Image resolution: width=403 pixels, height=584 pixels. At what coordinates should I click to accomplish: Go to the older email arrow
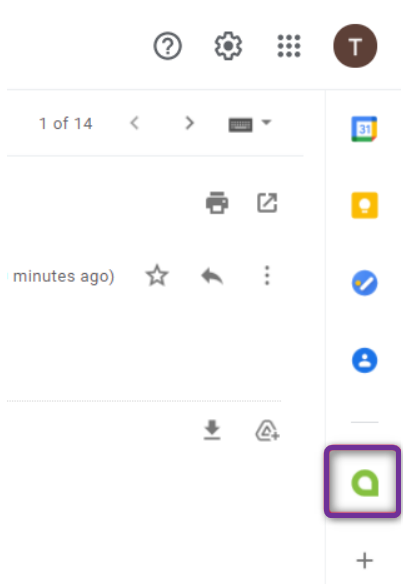(190, 123)
